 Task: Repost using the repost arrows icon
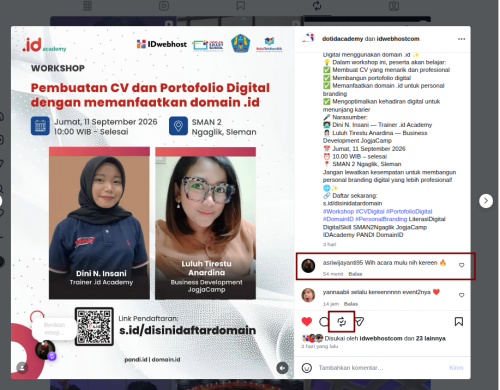point(342,322)
